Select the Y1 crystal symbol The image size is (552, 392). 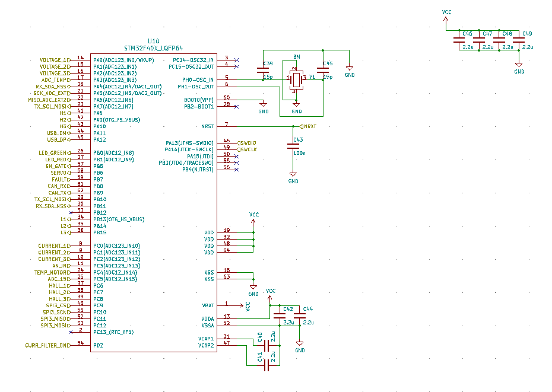click(296, 80)
